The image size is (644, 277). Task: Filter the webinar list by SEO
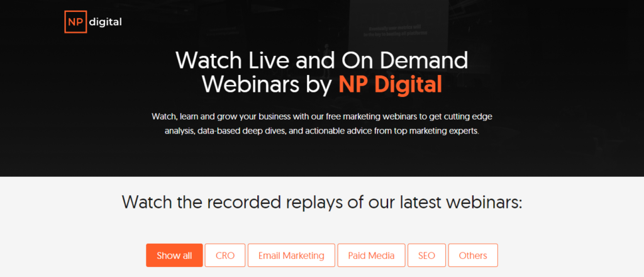426,256
